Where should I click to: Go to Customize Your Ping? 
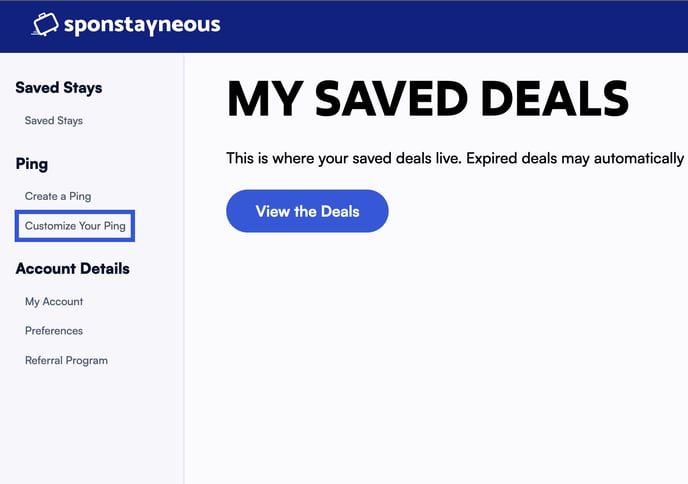tap(75, 226)
